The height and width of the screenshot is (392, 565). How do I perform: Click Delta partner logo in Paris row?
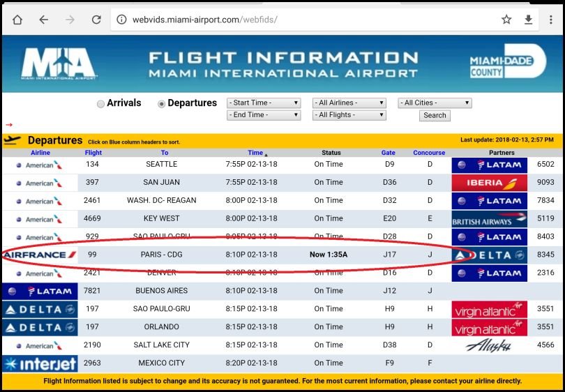click(x=490, y=255)
